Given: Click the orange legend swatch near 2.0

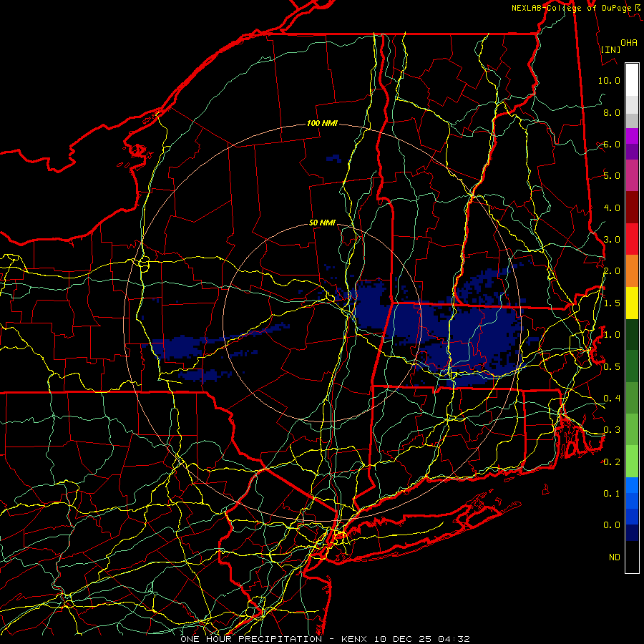Looking at the screenshot, I should tap(632, 271).
